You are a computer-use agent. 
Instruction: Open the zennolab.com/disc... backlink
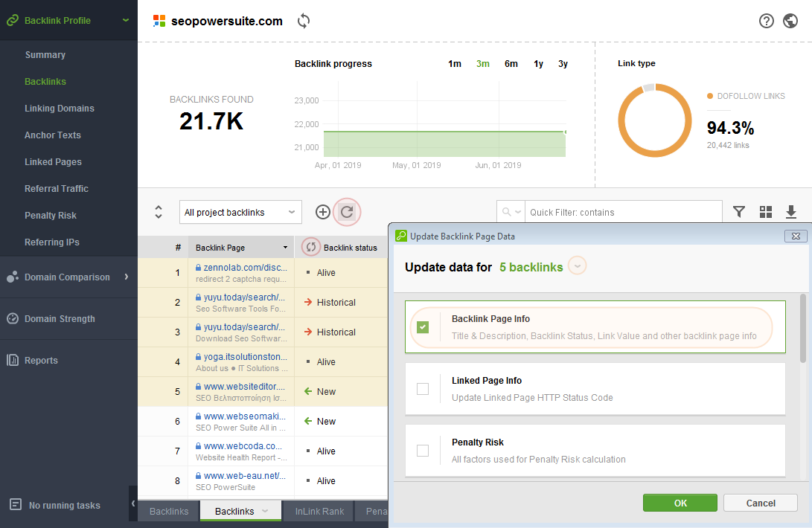click(x=245, y=268)
